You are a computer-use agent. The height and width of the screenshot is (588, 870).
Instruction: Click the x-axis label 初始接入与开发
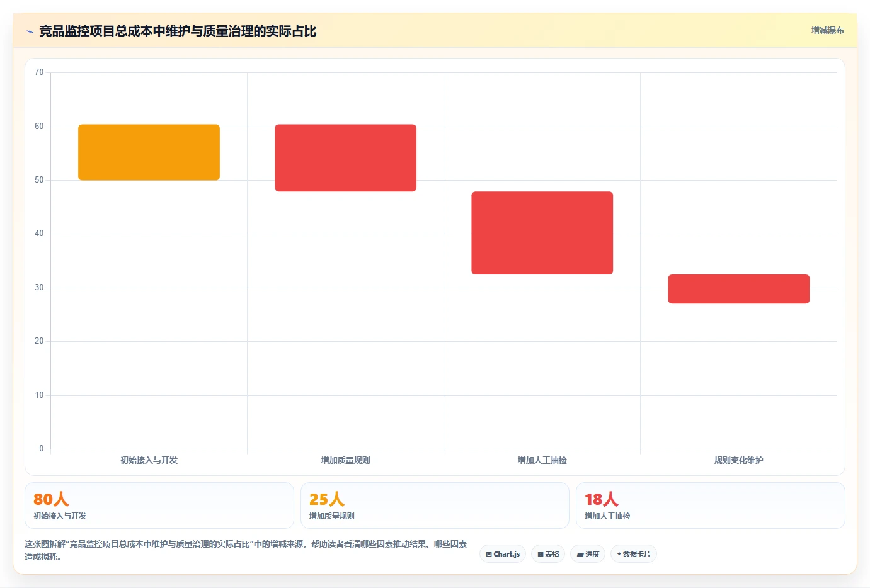(149, 460)
